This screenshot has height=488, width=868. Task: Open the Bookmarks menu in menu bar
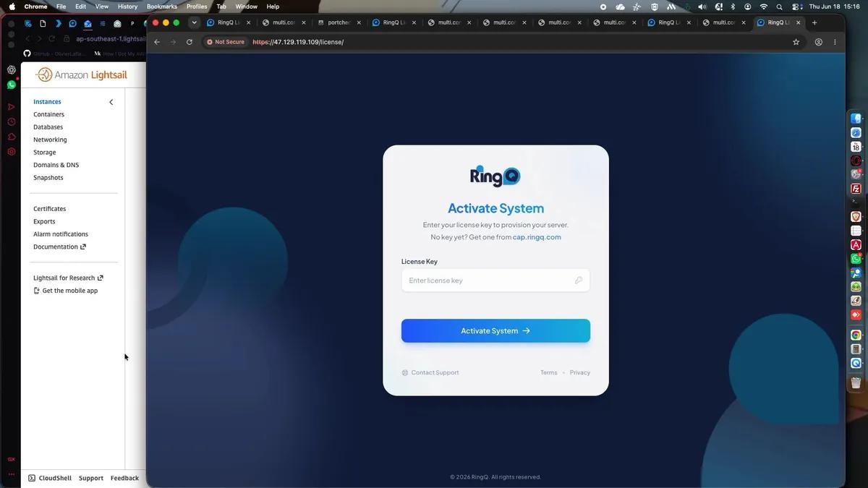point(162,7)
